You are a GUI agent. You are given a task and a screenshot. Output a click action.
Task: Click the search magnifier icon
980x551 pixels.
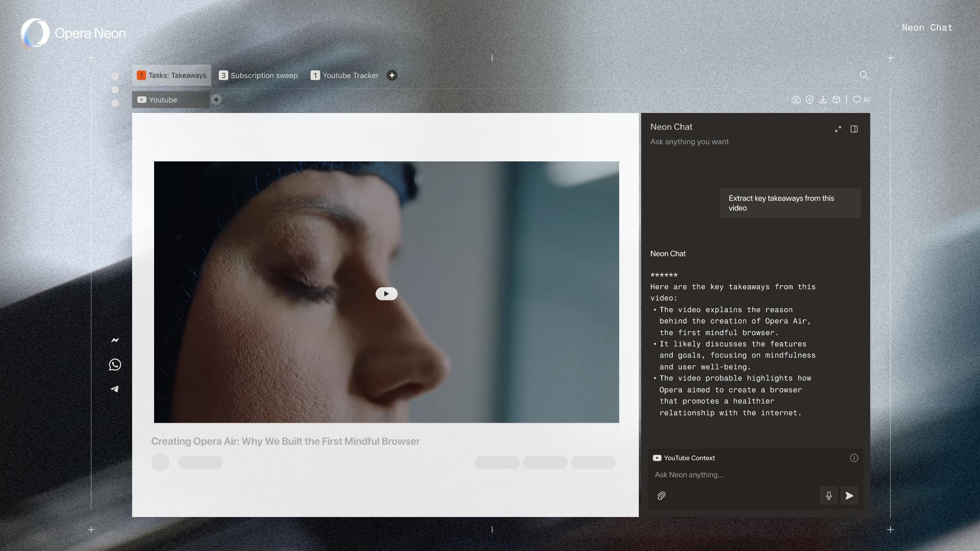864,75
